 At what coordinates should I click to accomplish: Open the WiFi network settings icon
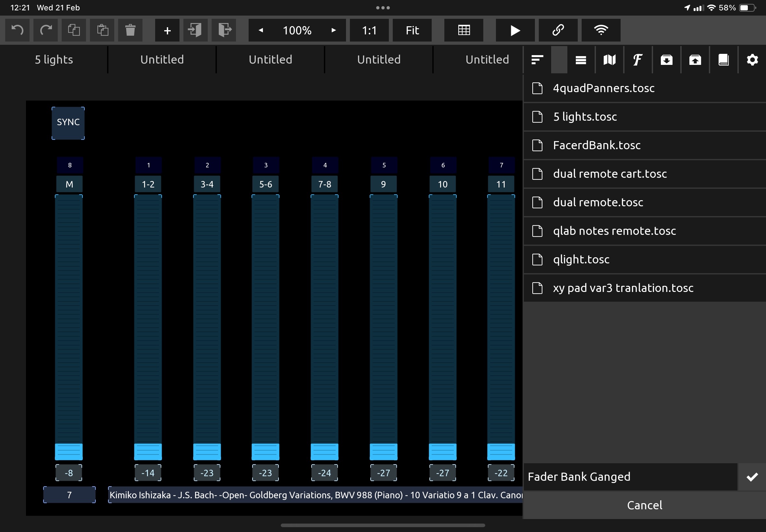(x=600, y=30)
